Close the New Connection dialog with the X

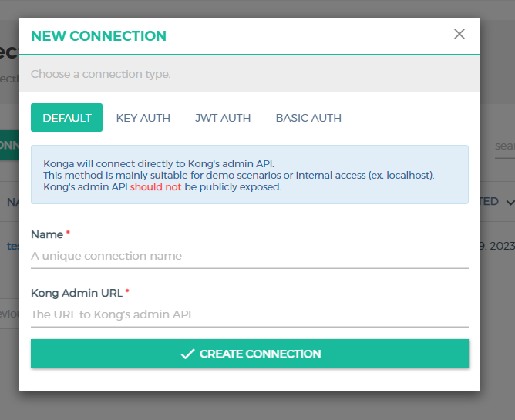459,34
